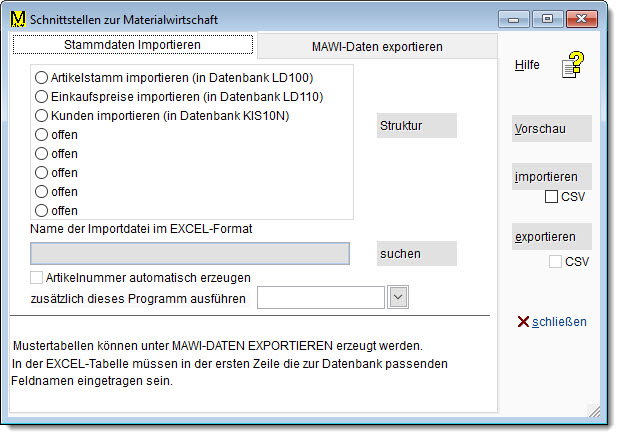Click the import file name input field

190,254
